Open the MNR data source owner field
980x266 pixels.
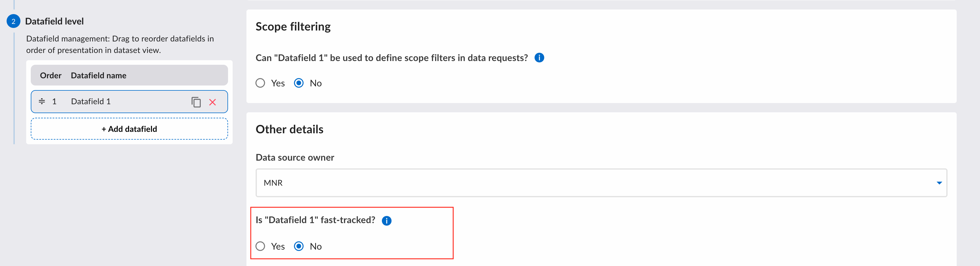[601, 183]
